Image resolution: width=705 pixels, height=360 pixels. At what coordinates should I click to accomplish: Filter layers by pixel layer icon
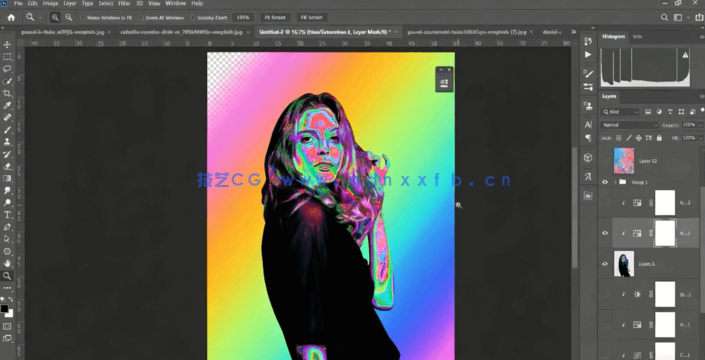coord(648,111)
